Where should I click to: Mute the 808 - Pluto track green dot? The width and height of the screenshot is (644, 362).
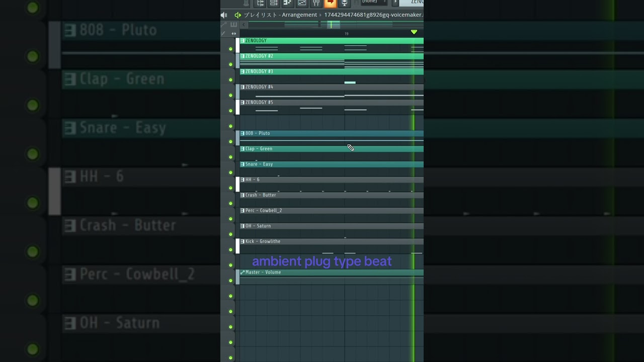[230, 141]
